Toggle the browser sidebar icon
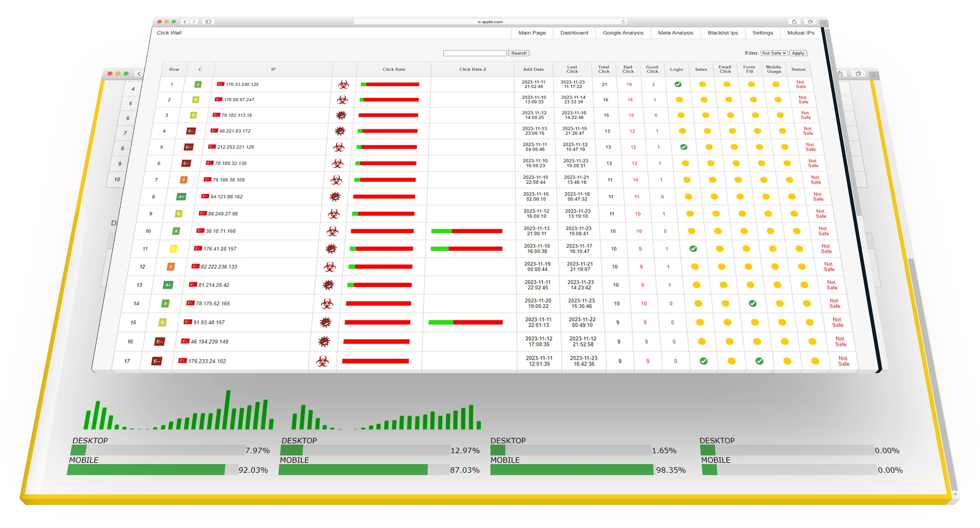 click(208, 22)
